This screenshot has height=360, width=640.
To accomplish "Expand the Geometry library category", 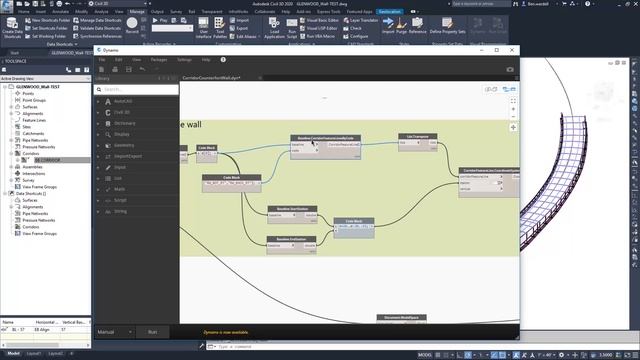I will click(136, 145).
